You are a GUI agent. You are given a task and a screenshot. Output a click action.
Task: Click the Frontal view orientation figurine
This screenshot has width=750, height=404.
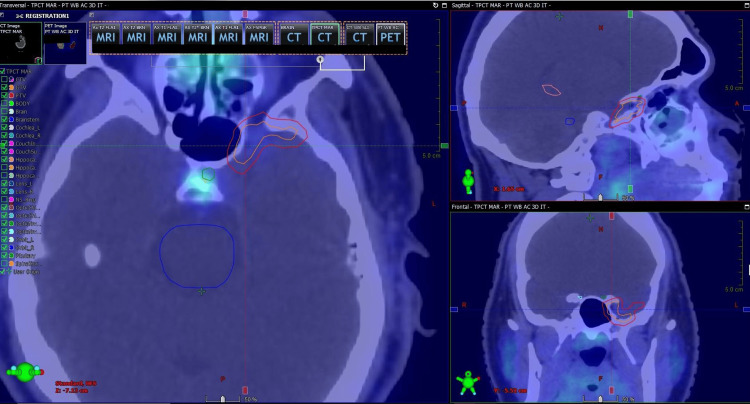[468, 383]
